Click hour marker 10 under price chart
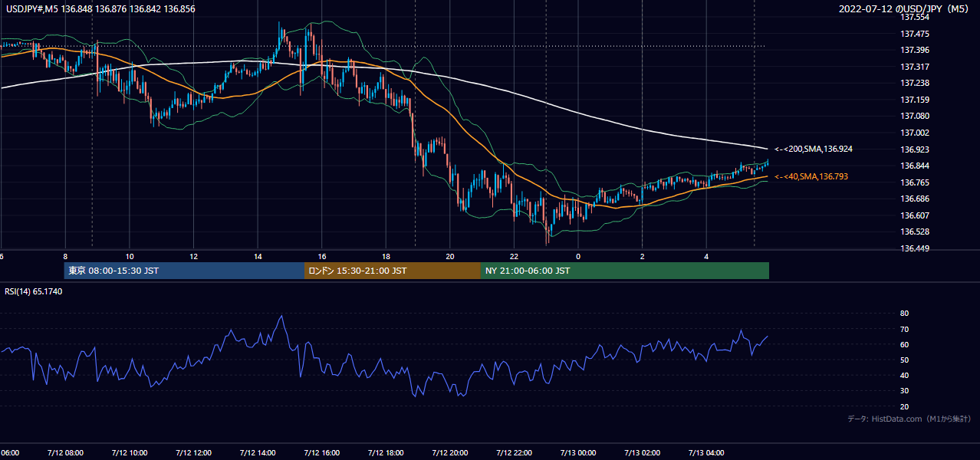 click(130, 256)
